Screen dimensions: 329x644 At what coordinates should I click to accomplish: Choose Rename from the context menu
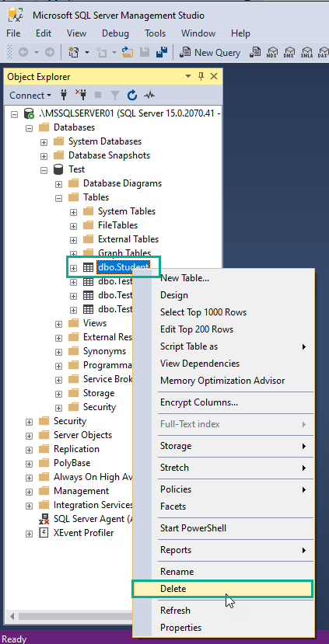point(223,572)
